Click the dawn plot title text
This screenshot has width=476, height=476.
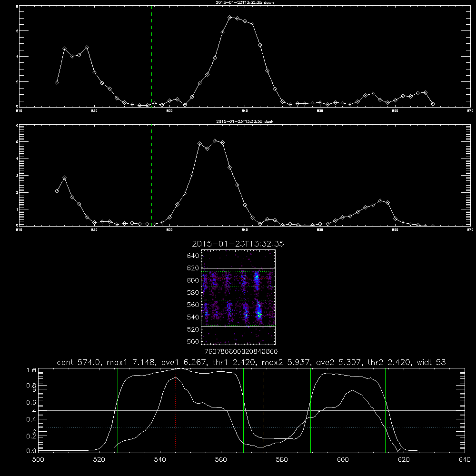point(245,2)
